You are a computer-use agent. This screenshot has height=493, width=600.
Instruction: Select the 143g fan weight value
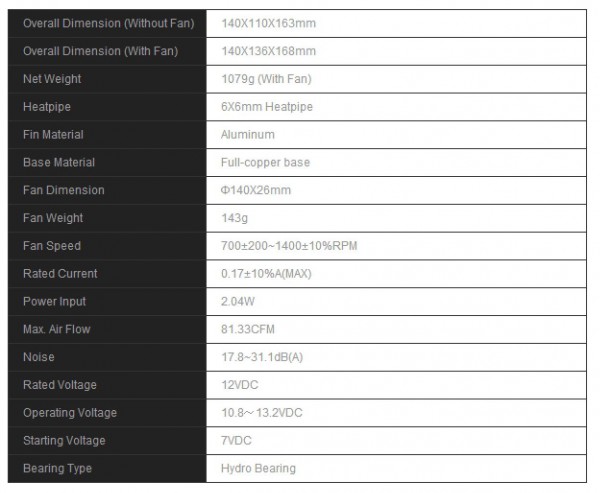point(234,218)
